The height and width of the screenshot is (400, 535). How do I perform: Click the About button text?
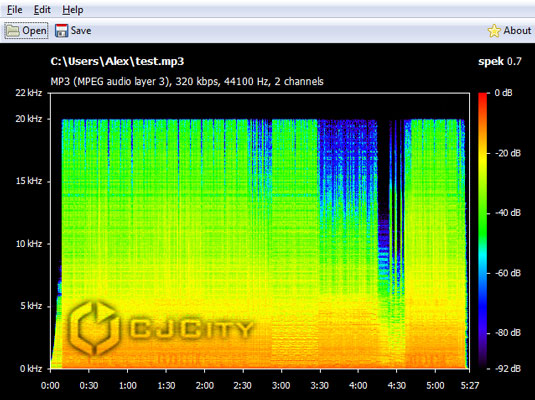(x=517, y=30)
